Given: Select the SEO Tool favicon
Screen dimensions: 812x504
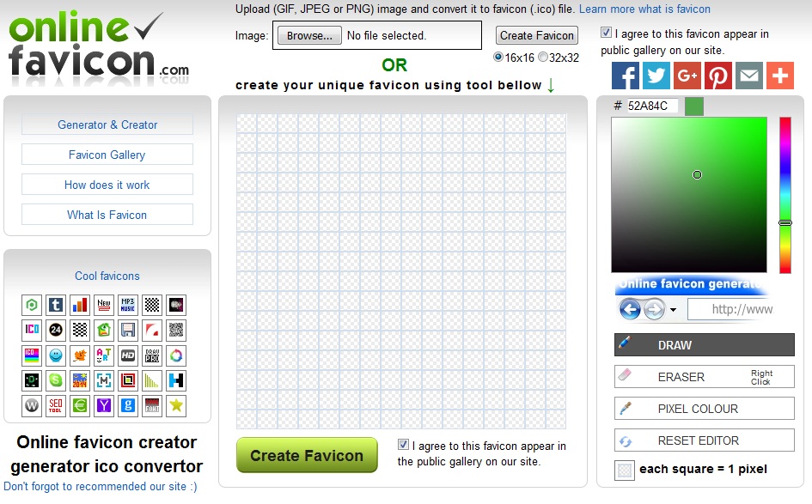Looking at the screenshot, I should (x=55, y=405).
